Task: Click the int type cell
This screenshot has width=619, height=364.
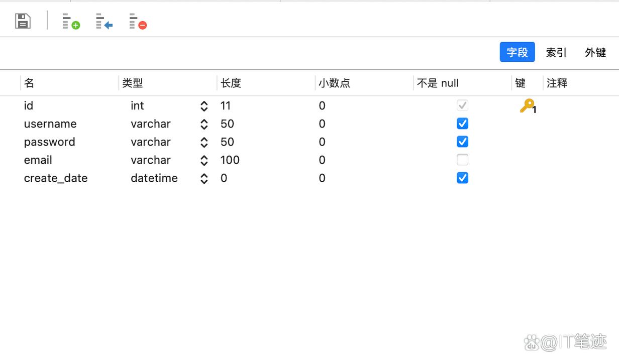Action: pos(137,105)
